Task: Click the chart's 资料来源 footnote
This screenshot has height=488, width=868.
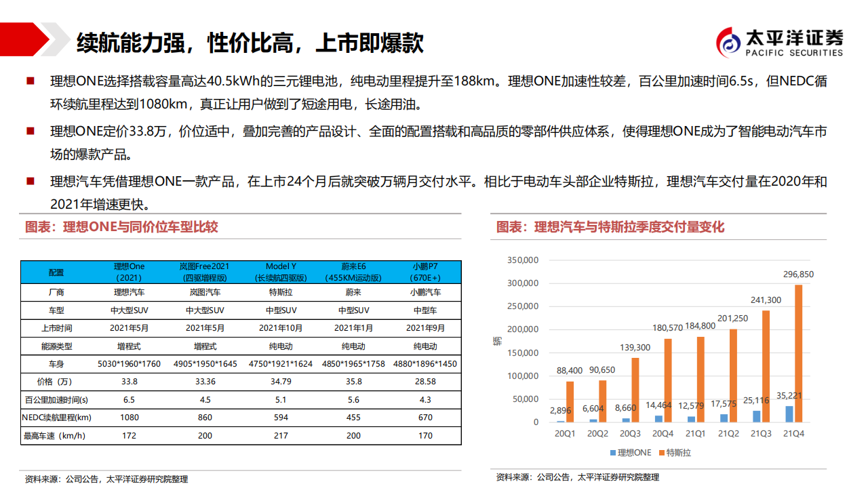Action: pyautogui.click(x=578, y=477)
